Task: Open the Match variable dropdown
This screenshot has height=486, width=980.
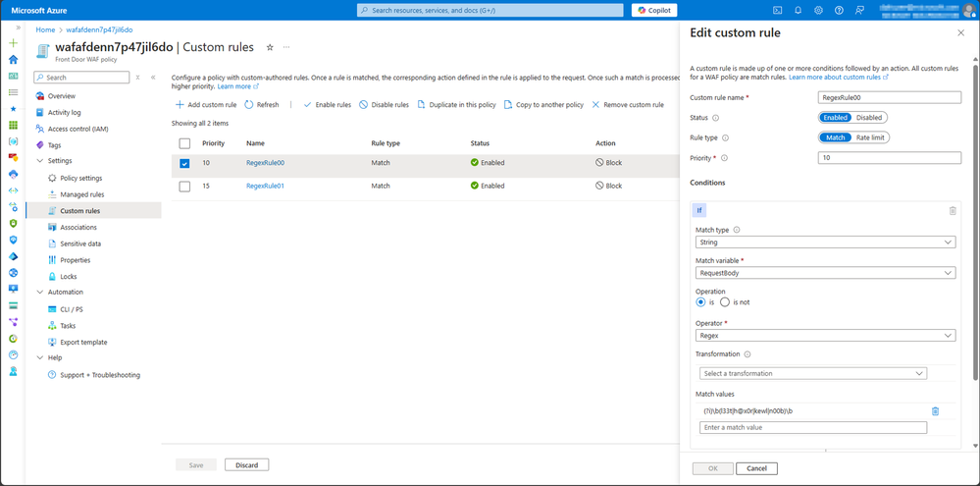Action: coord(825,273)
